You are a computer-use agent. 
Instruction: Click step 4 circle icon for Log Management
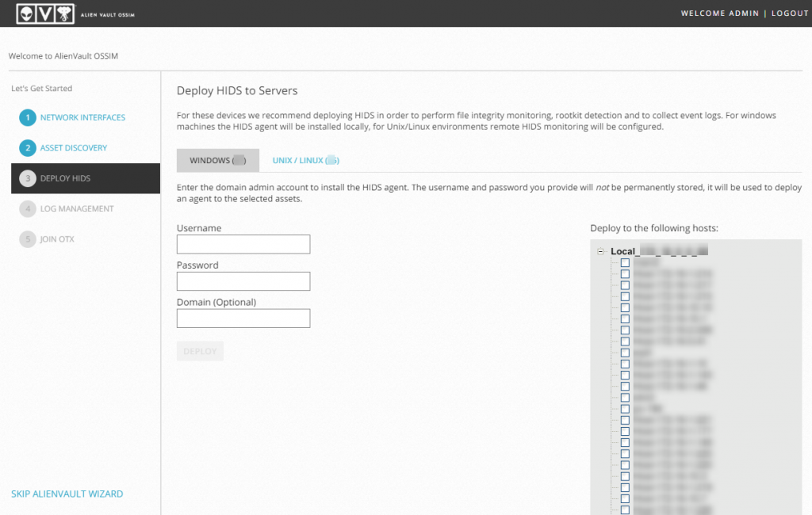(x=28, y=209)
